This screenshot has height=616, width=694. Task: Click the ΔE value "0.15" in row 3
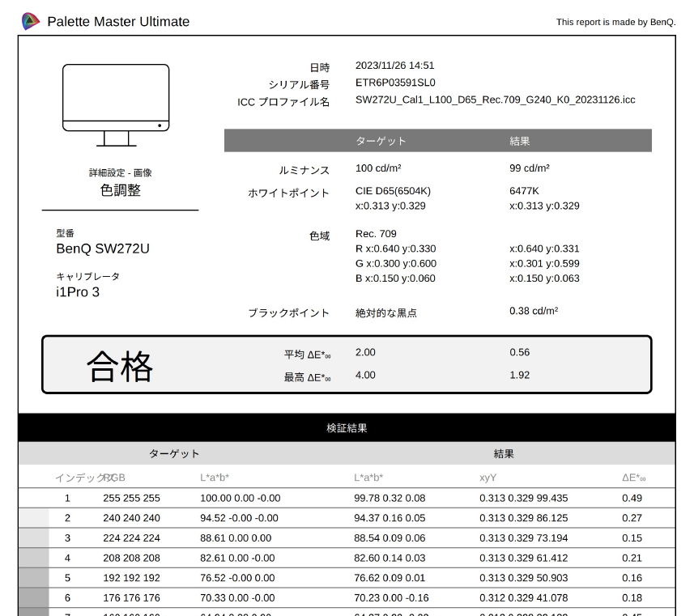pos(632,538)
